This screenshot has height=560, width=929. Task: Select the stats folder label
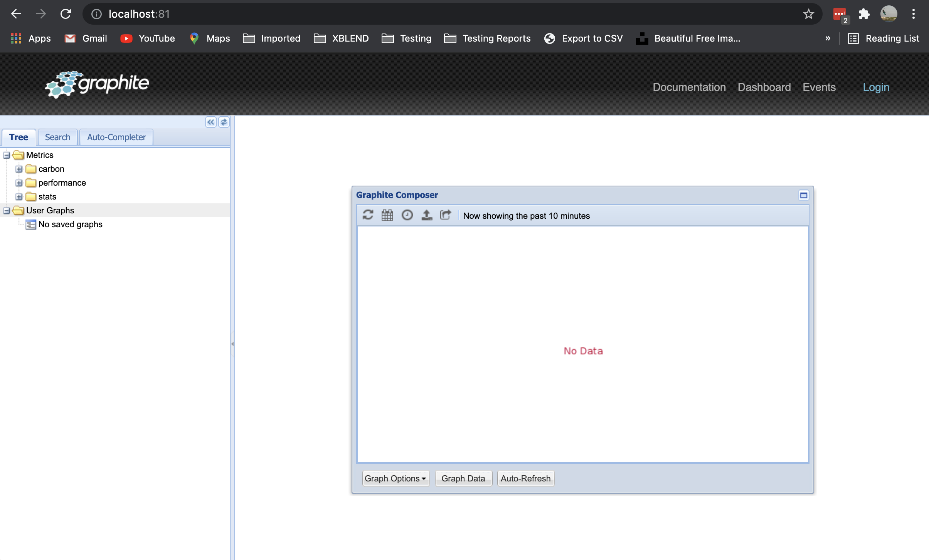(x=47, y=197)
